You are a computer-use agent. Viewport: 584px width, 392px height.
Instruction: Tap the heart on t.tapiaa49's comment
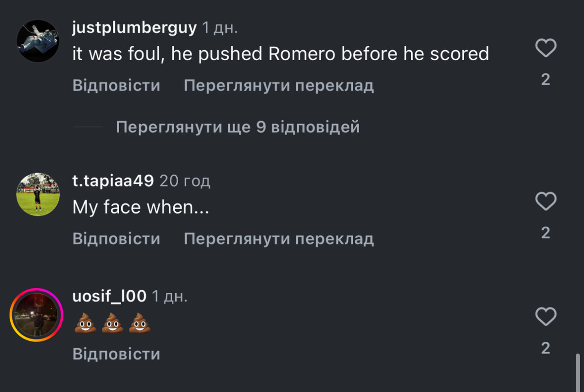546,201
